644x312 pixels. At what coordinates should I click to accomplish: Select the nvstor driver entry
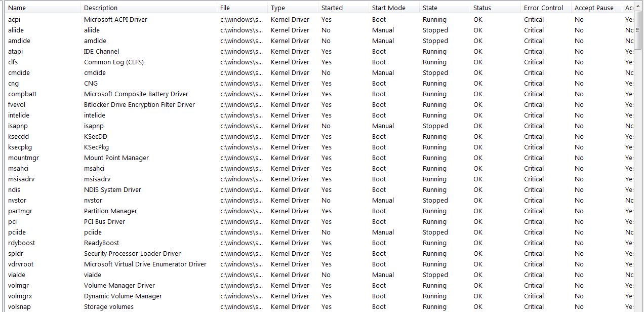pyautogui.click(x=324, y=200)
